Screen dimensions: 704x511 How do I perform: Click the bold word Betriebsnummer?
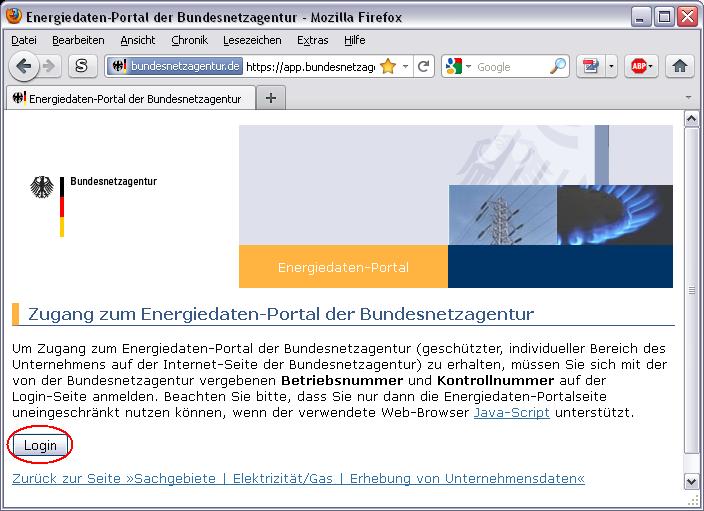coord(342,380)
